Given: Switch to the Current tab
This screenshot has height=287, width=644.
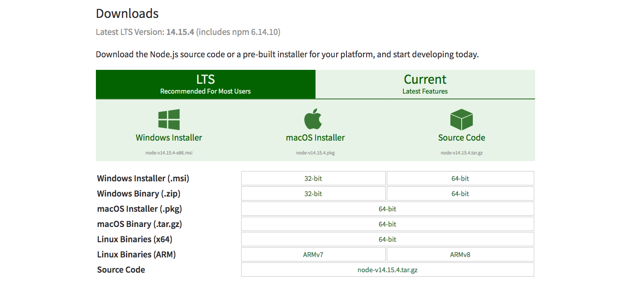Looking at the screenshot, I should tap(425, 84).
